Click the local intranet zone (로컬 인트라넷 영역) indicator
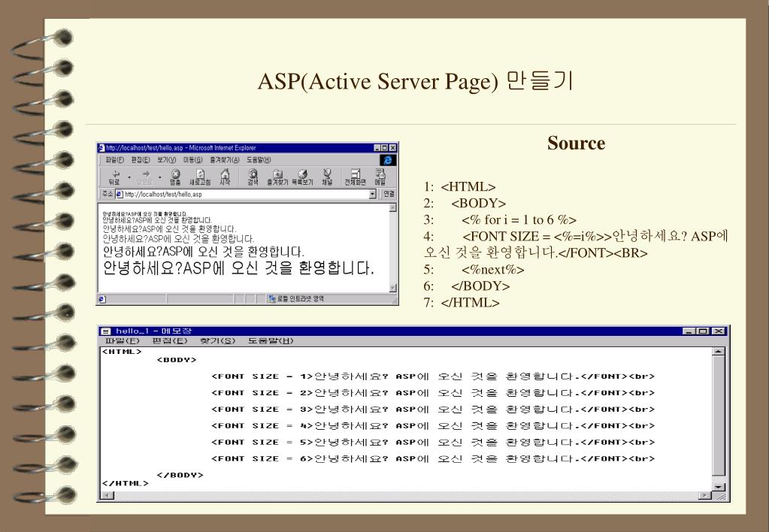769x532 pixels. pyautogui.click(x=295, y=298)
